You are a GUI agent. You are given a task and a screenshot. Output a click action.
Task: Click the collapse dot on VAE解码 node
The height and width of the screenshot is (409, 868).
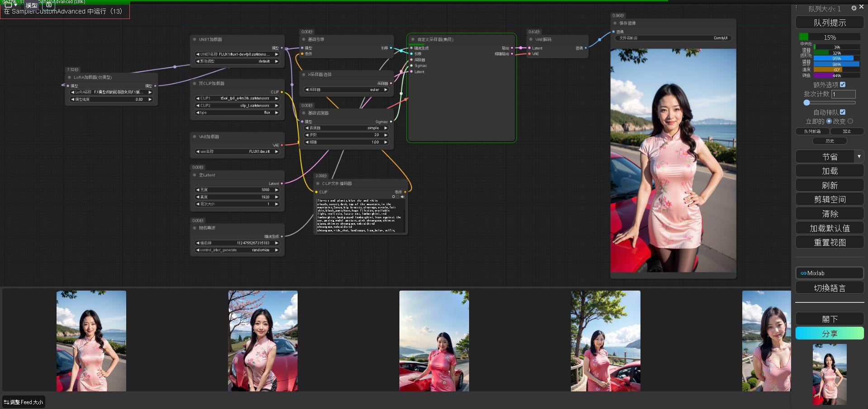pos(531,39)
